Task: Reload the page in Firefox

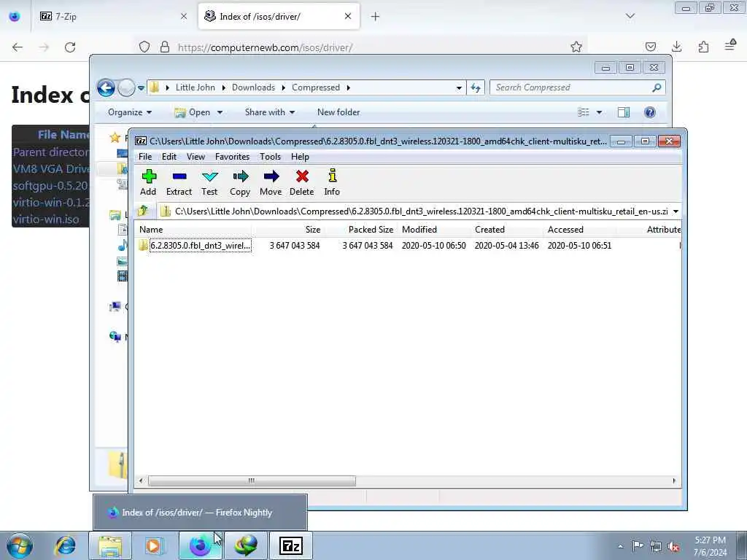Action: (x=70, y=47)
